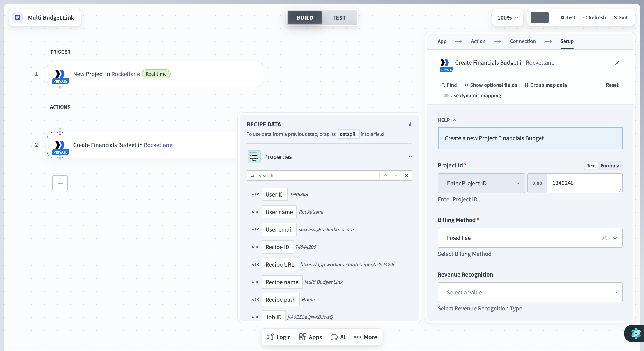
Task: Dock the Recipe Data panel using the pin icon
Action: point(409,124)
